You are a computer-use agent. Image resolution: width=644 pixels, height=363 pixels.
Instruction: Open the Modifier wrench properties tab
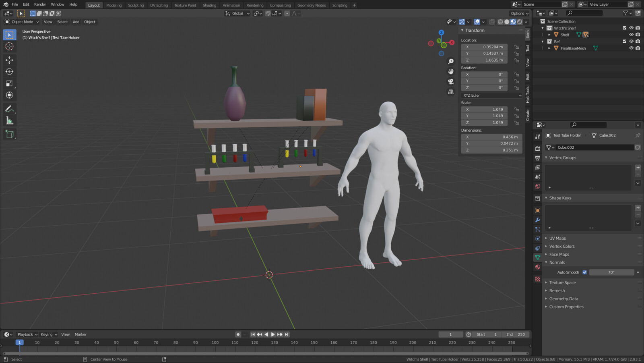tap(538, 220)
